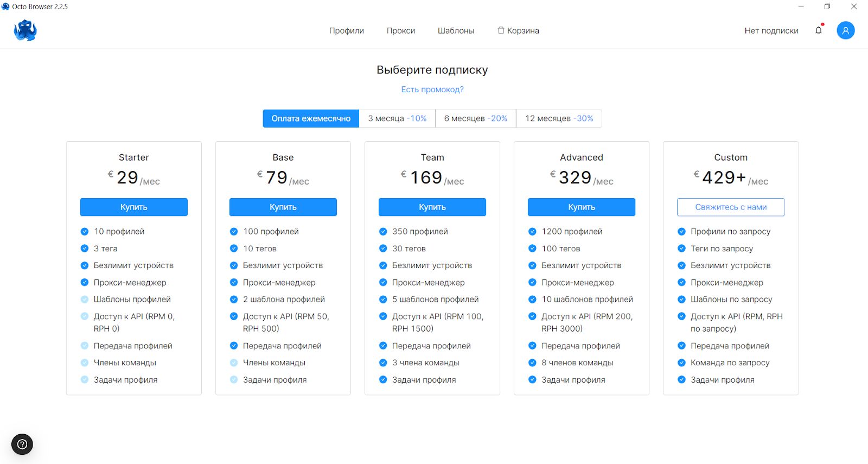Click the Custom €429+ price

pos(731,177)
